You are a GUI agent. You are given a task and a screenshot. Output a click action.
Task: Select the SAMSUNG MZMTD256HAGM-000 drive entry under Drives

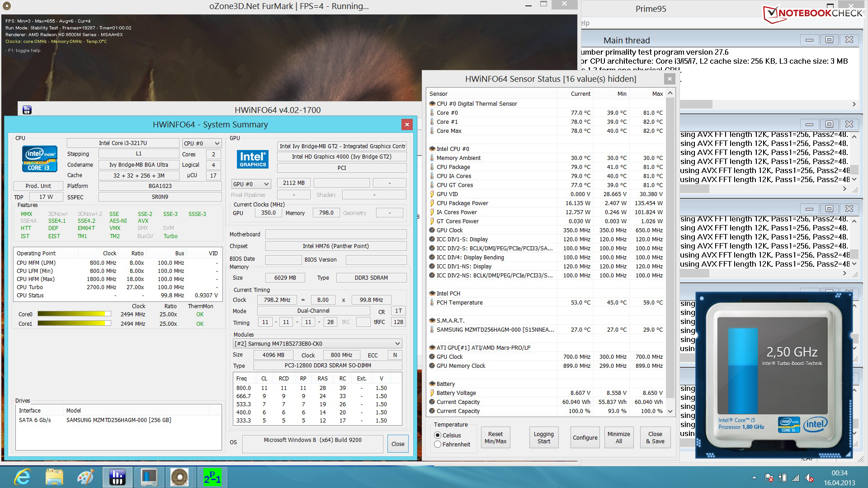coord(118,420)
